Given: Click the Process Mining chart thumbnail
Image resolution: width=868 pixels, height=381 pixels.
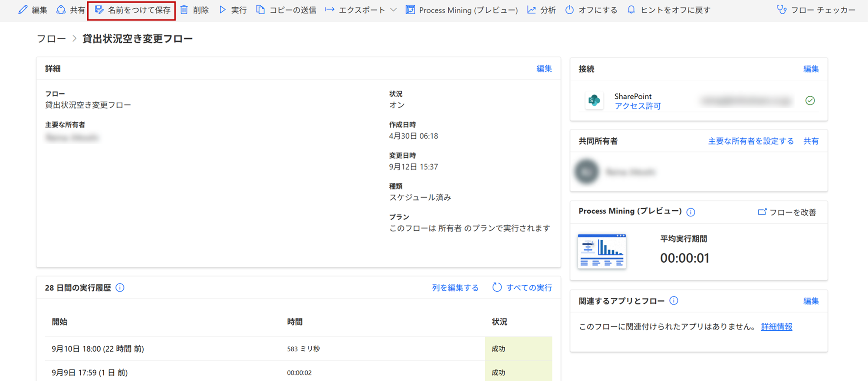Looking at the screenshot, I should tap(602, 251).
